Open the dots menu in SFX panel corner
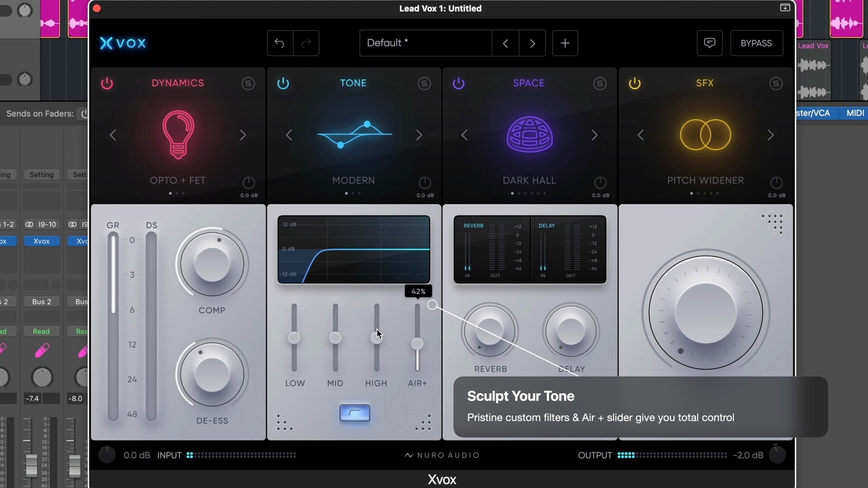 [773, 224]
